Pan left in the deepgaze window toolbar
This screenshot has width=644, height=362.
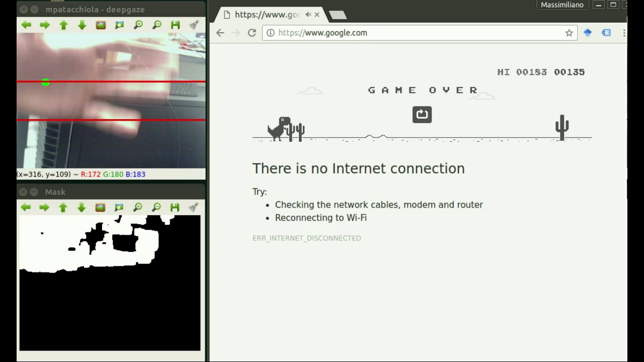[26, 25]
